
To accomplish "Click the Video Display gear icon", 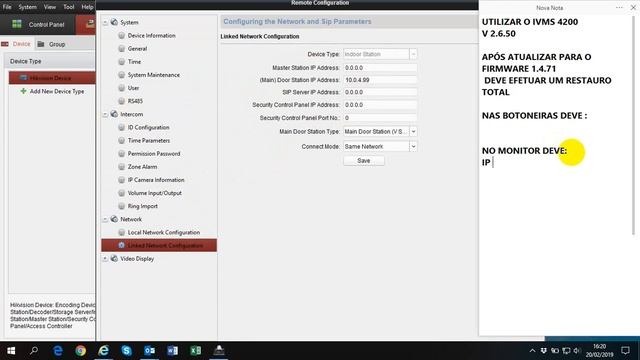I will (114, 258).
